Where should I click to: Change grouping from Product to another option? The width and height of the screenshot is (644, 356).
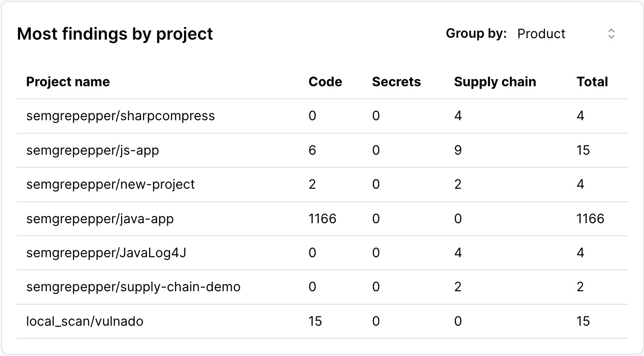[x=541, y=34]
